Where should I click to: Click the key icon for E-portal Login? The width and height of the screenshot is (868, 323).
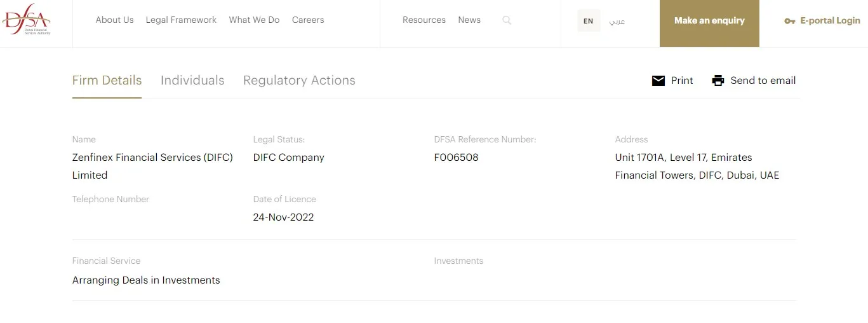pyautogui.click(x=789, y=21)
